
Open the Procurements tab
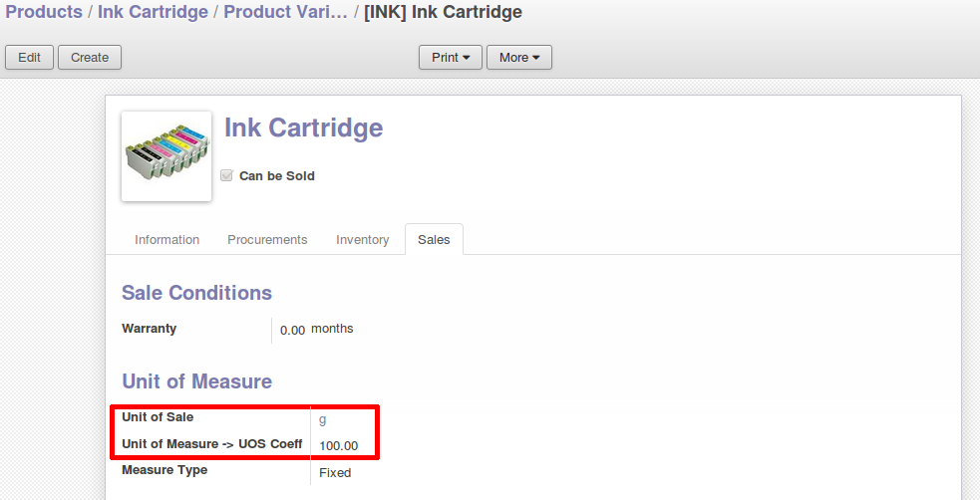(x=267, y=240)
